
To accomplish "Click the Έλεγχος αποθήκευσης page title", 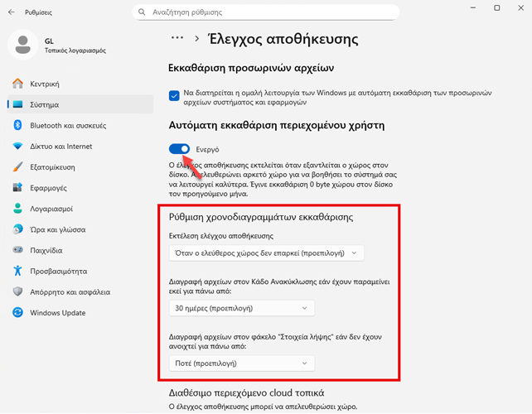I will tap(283, 39).
